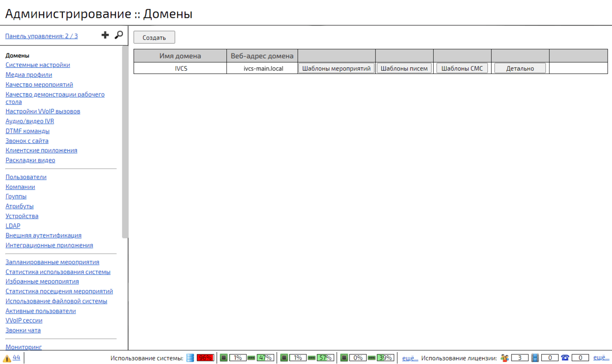The image size is (612, 364).
Task: Click the first CPU chip icon
Action: [x=223, y=358]
